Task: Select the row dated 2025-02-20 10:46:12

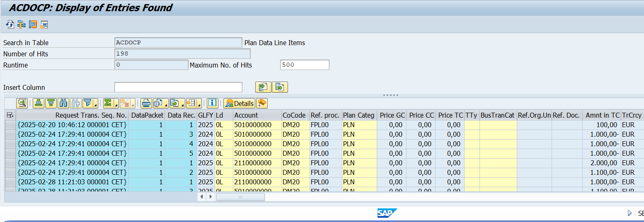Action: point(10,125)
